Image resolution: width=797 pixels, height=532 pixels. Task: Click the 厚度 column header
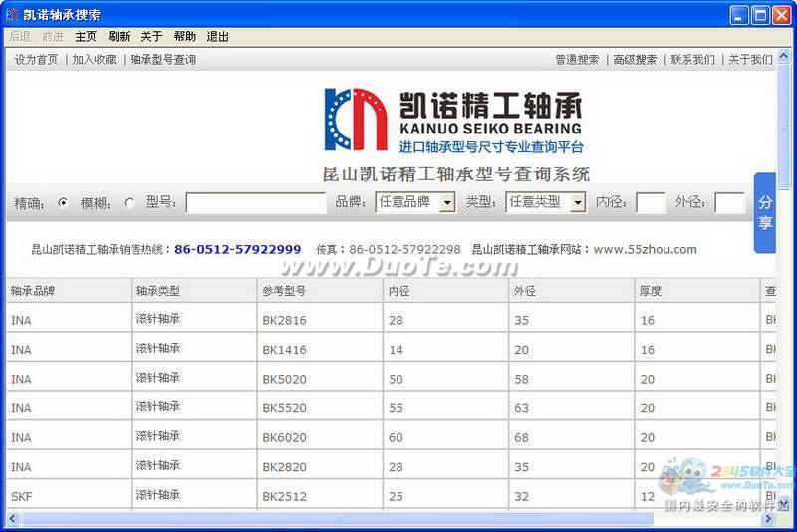696,291
